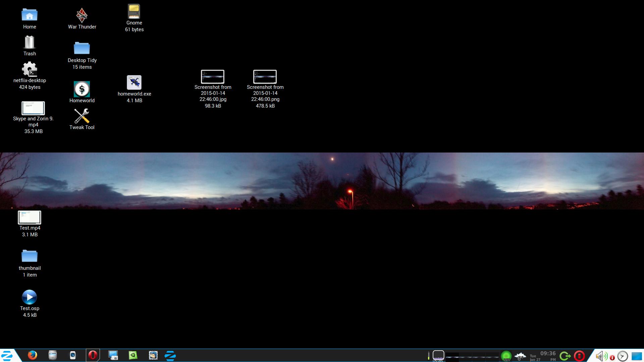Image resolution: width=644 pixels, height=362 pixels.
Task: Click the Opera browser taskbar icon
Action: [93, 355]
